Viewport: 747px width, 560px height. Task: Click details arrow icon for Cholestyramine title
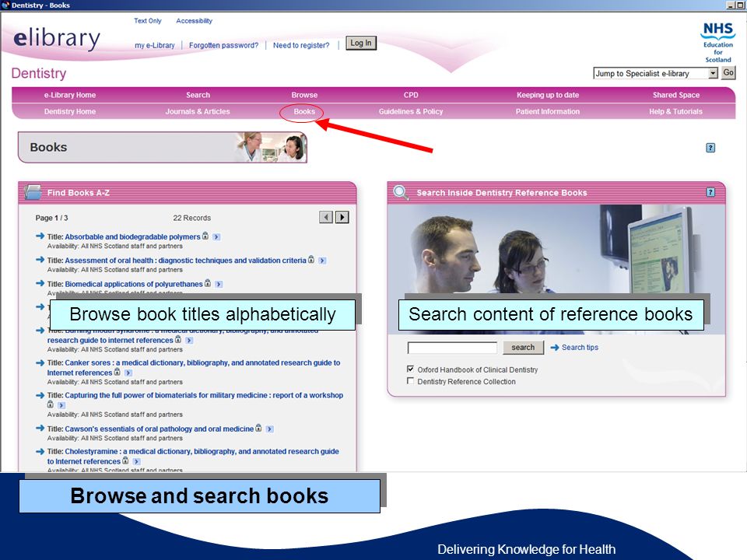point(136,461)
